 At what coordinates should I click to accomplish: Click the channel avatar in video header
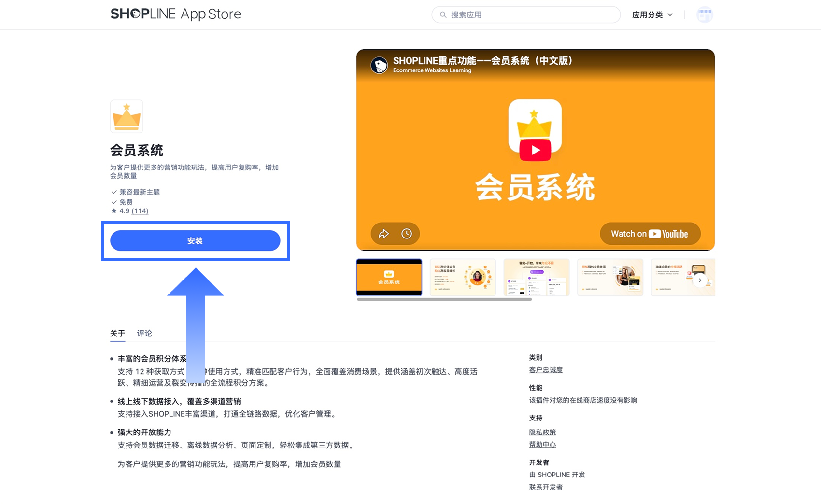(379, 65)
